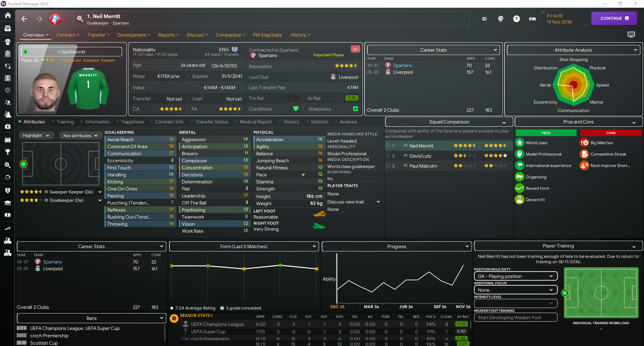This screenshot has width=644, height=346.
Task: Open Liverpool link in top Career Stats
Action: click(x=403, y=72)
